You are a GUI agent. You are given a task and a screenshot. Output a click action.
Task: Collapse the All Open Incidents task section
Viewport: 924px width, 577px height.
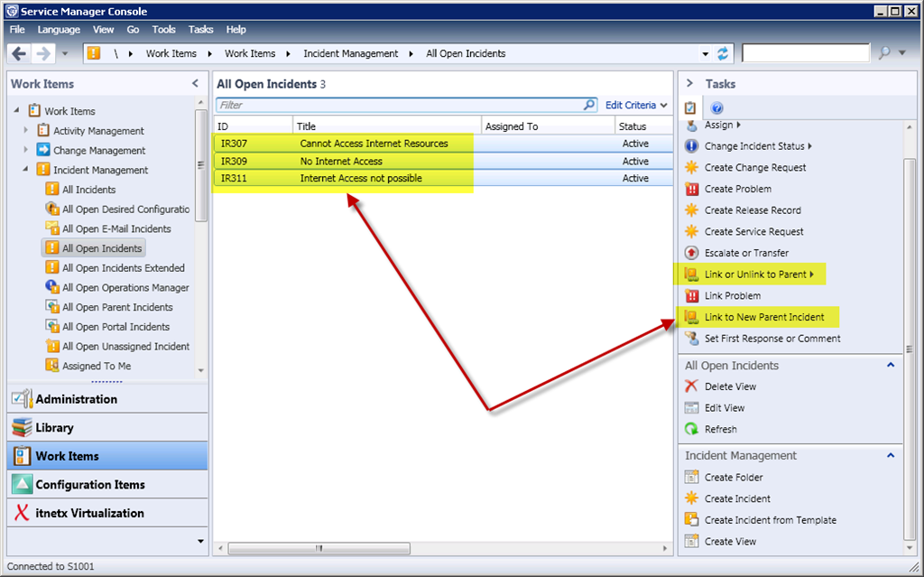pyautogui.click(x=891, y=366)
